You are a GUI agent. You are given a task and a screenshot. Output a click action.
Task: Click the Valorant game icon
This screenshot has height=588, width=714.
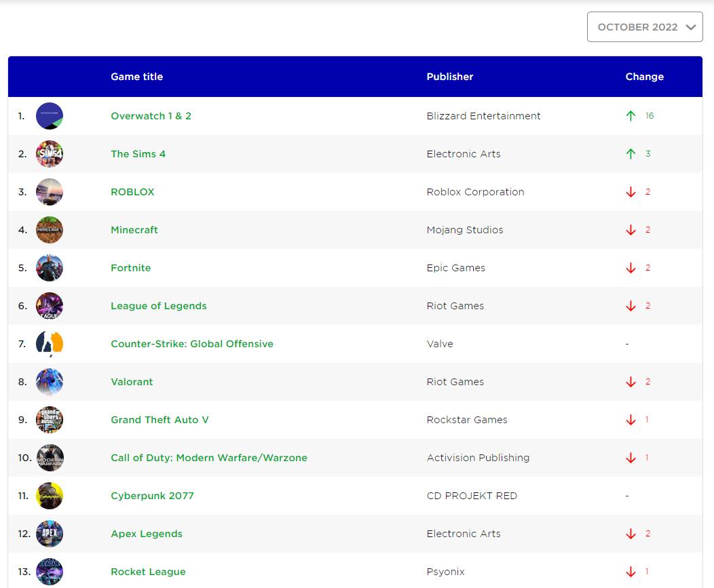[x=50, y=382]
